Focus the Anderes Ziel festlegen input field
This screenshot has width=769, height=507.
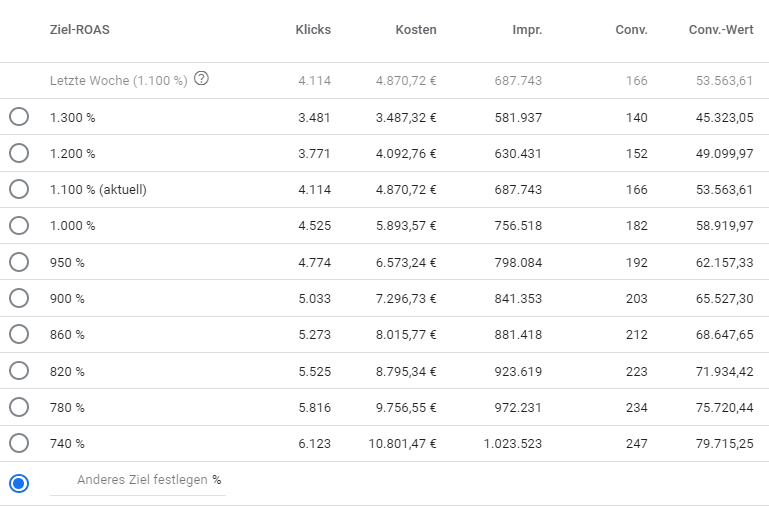tap(138, 480)
